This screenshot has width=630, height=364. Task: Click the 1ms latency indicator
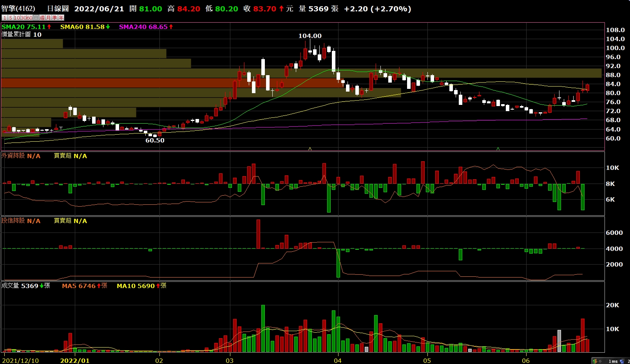pos(613,361)
